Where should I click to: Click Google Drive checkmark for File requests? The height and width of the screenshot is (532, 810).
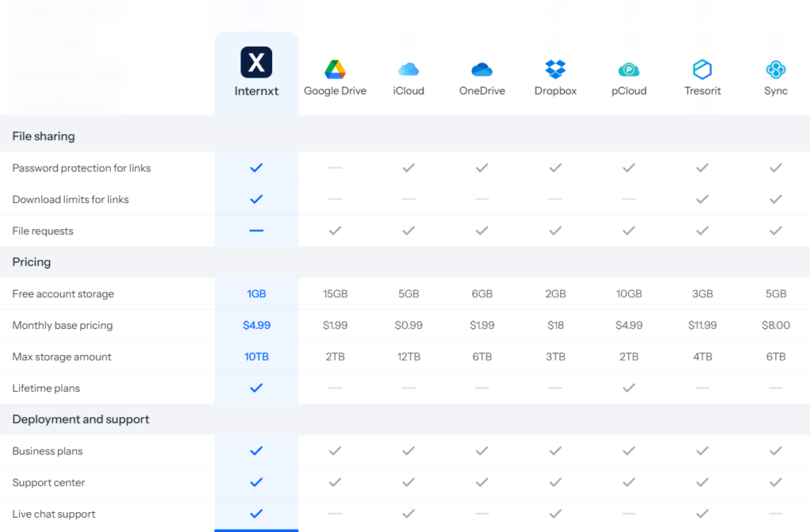pos(335,231)
